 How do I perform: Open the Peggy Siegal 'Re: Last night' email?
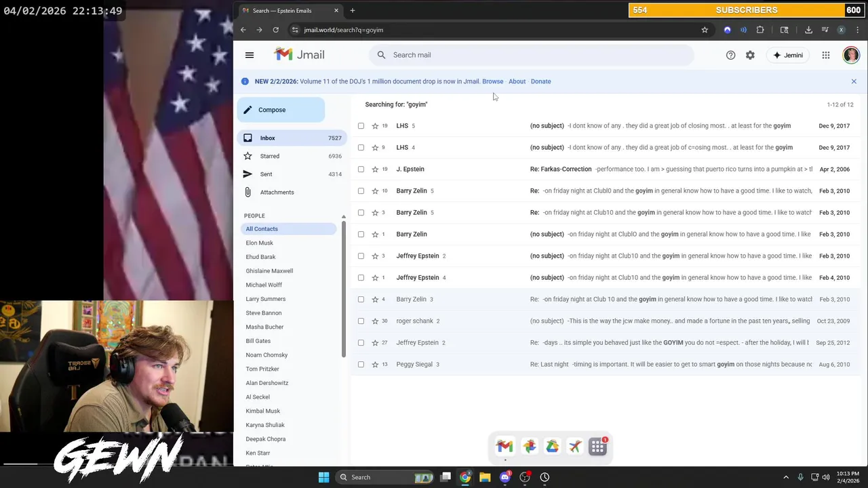605,365
